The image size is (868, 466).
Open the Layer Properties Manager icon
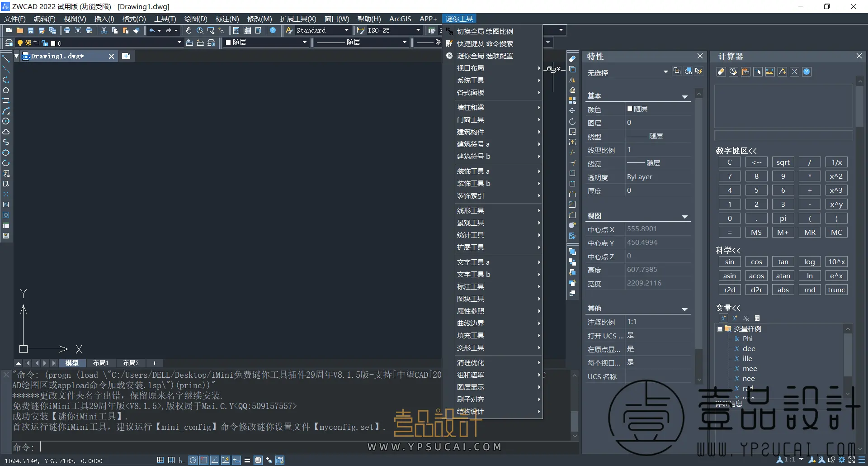point(9,43)
